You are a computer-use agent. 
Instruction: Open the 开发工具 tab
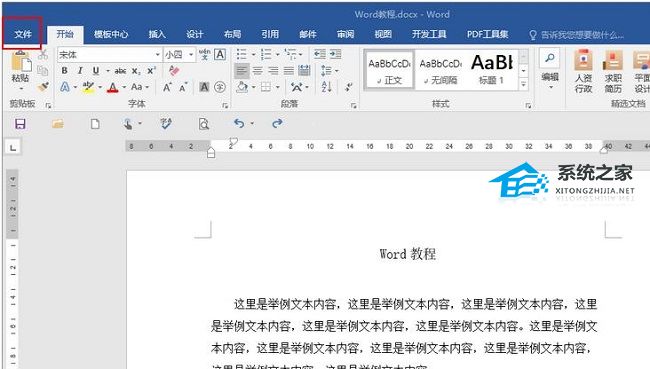429,34
